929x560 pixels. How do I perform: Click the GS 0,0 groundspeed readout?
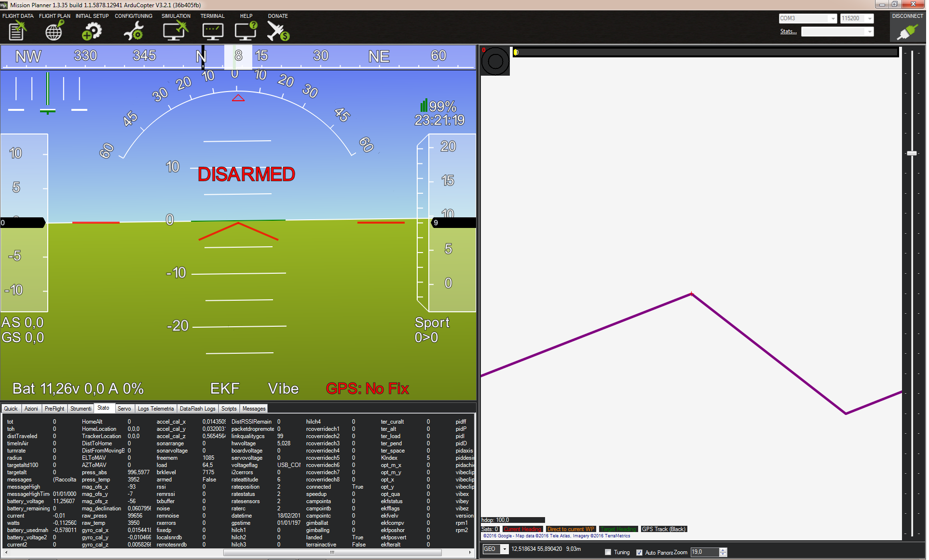pyautogui.click(x=23, y=337)
